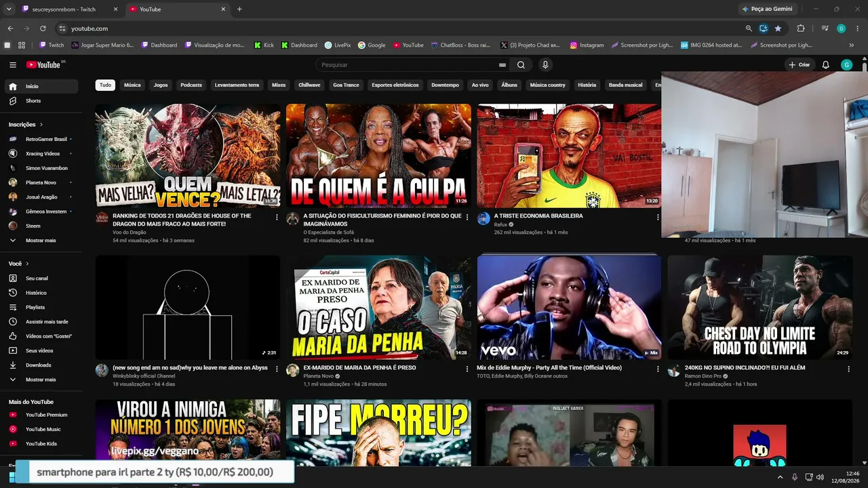
Task: Open YouTube Premium from the sidebar
Action: tap(41, 415)
